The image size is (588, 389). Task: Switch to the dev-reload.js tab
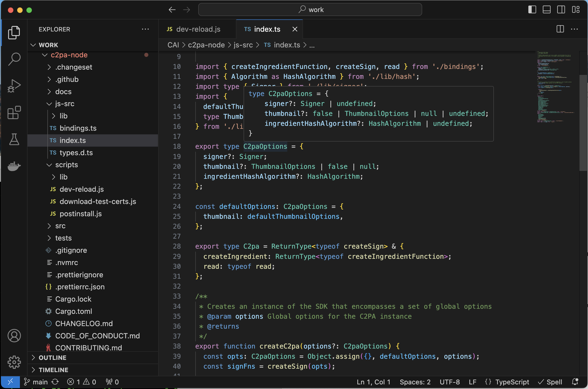point(197,29)
